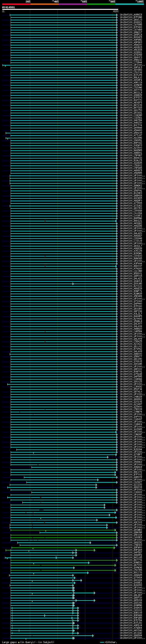The height and width of the screenshot is (644, 146).
Task: Open hit UniRef100_Q6UCJ3
Action: click(x=131, y=20)
